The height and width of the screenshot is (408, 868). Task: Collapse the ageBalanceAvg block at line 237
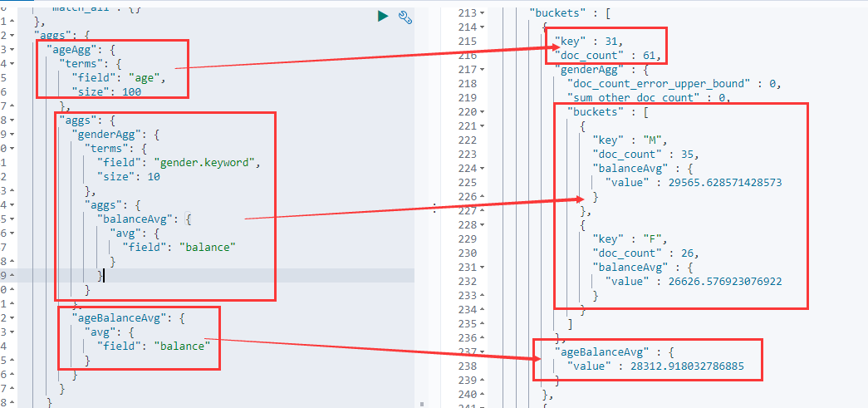(x=482, y=352)
